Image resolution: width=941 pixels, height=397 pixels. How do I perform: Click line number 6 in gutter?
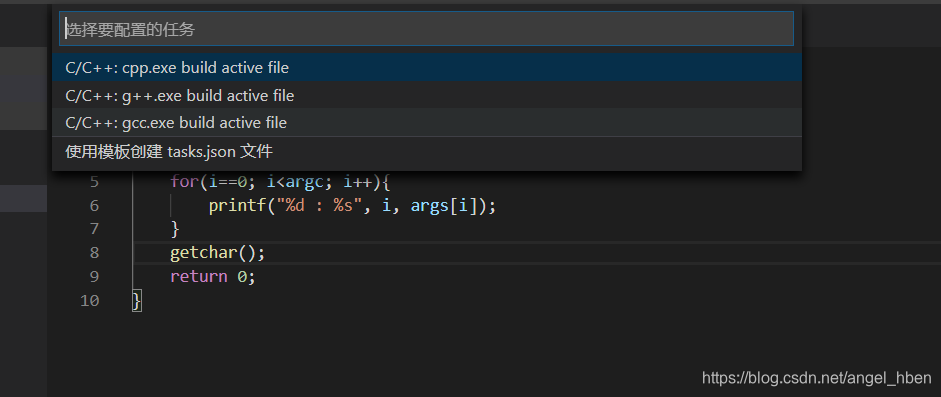point(94,206)
